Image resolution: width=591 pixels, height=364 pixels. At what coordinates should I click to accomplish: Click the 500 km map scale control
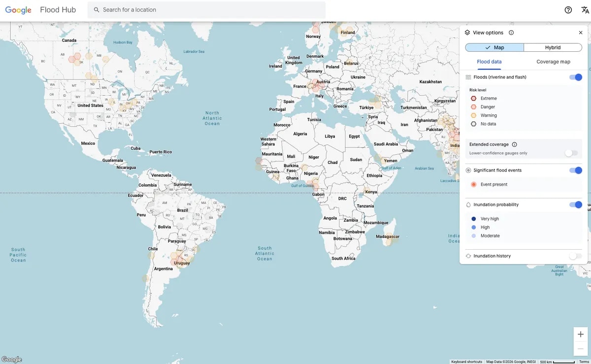pos(557,362)
